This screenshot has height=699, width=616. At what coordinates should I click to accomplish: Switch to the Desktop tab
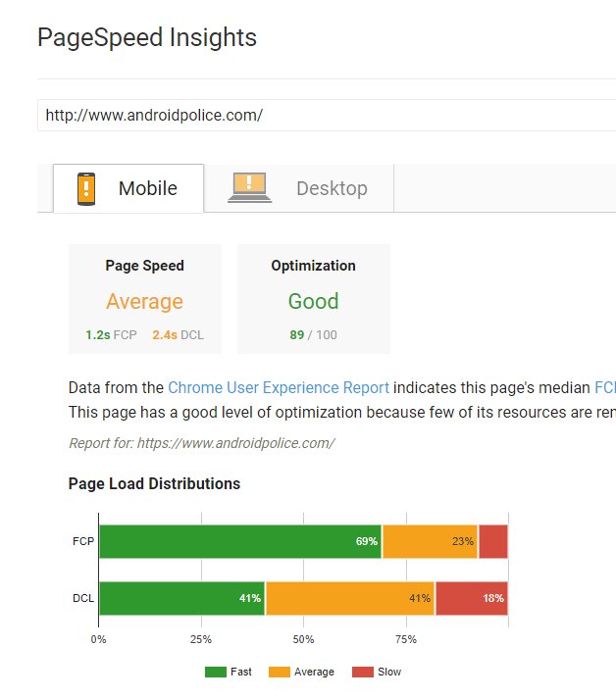(x=332, y=188)
